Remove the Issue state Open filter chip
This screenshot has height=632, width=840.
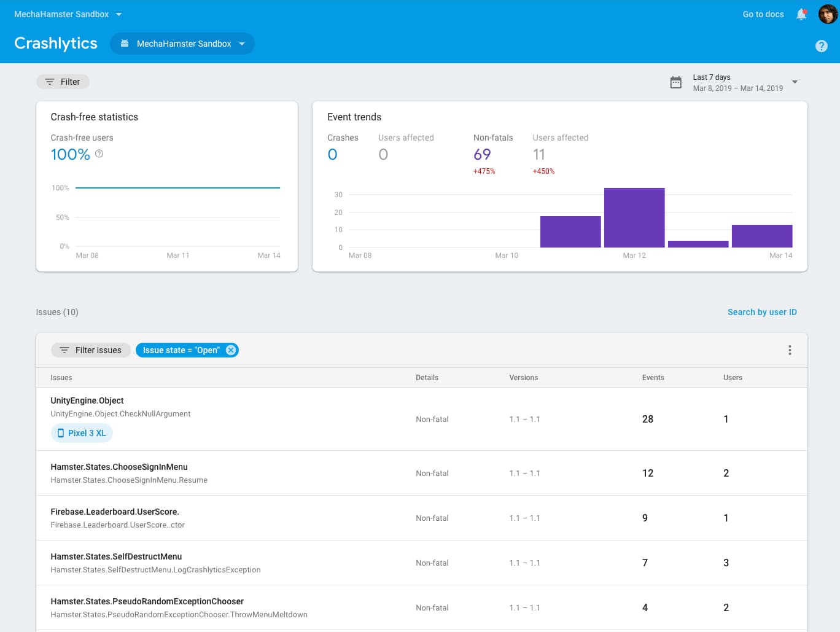pyautogui.click(x=231, y=350)
